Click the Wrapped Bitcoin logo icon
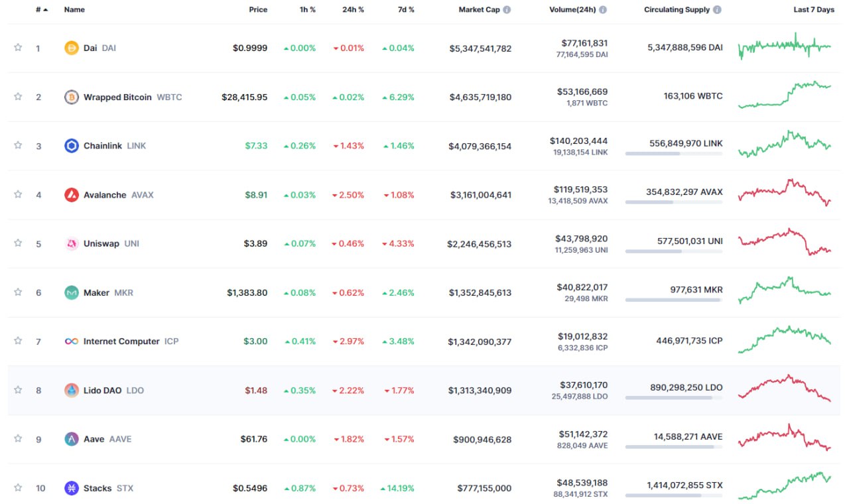This screenshot has height=504, width=849. click(x=72, y=97)
